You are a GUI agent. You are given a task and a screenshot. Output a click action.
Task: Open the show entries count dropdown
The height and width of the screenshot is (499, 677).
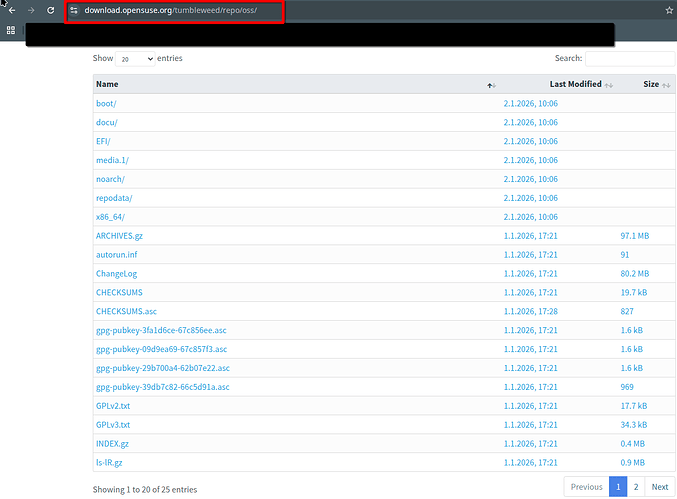[x=135, y=59]
